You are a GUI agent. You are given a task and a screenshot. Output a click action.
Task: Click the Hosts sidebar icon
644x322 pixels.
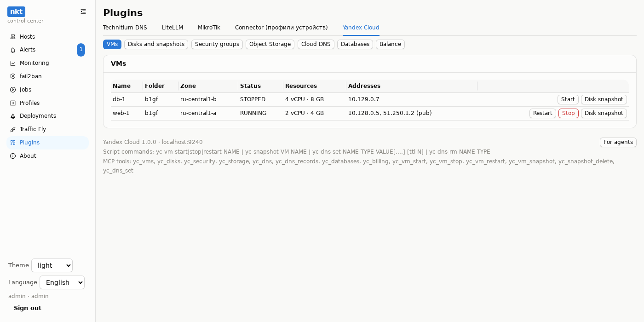[x=13, y=37]
